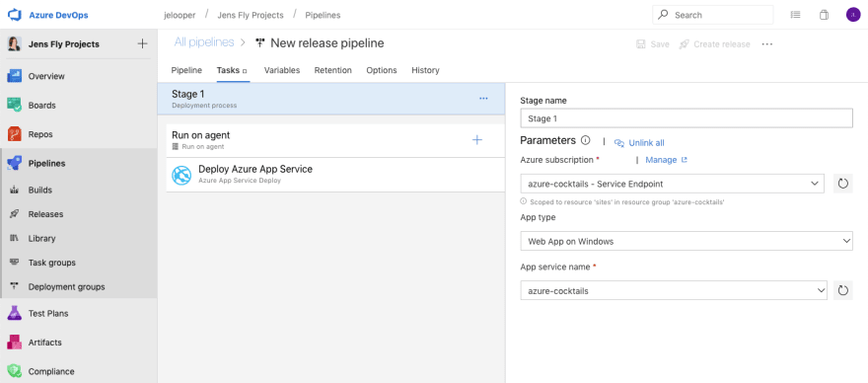Image resolution: width=868 pixels, height=383 pixels.
Task: Select the Run on agent job row
Action: coord(335,140)
